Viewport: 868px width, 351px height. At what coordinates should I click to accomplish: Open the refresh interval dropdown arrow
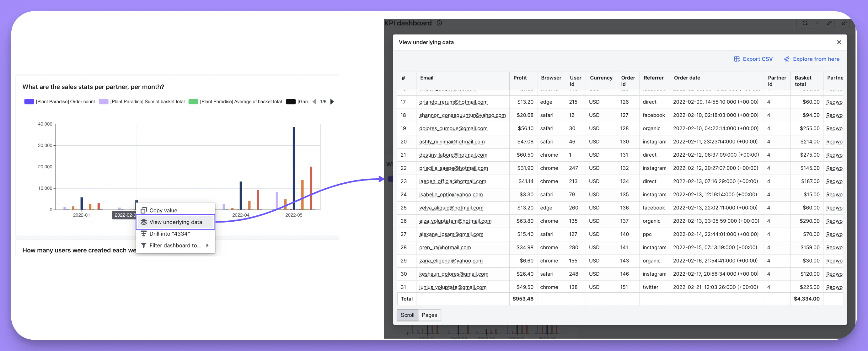(817, 23)
